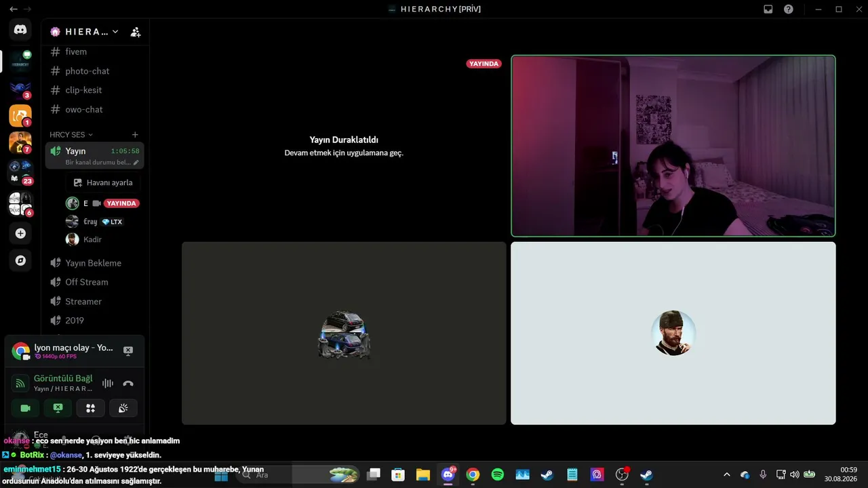868x488 pixels.
Task: Focus the car avatar participant tile
Action: pos(344,333)
